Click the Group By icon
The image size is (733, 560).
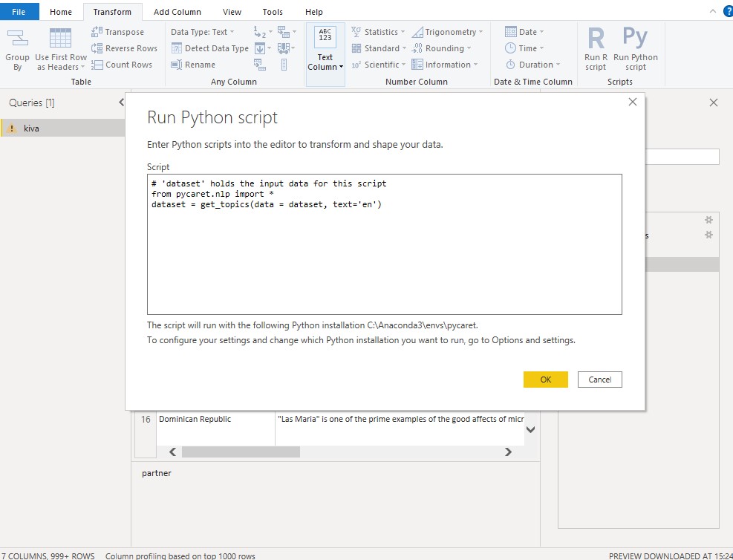pyautogui.click(x=18, y=38)
